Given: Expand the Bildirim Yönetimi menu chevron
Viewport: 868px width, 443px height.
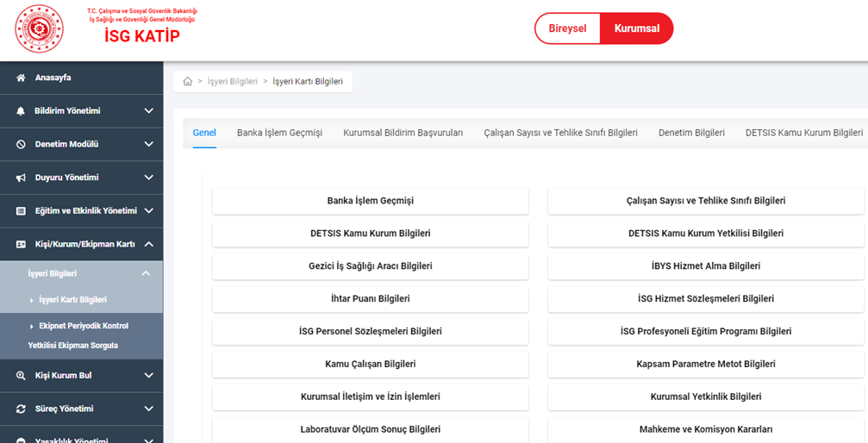Looking at the screenshot, I should coord(148,111).
